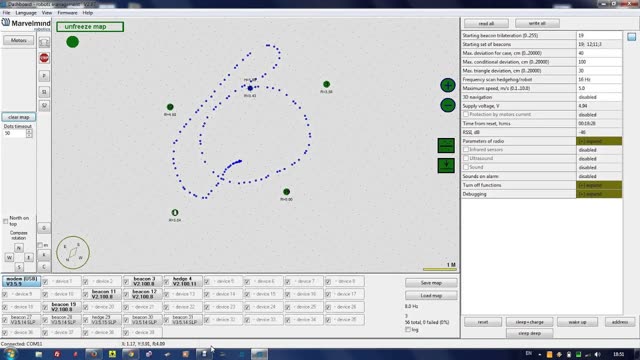Zoom out with the green minus icon
The width and height of the screenshot is (640, 360).
pyautogui.click(x=448, y=105)
